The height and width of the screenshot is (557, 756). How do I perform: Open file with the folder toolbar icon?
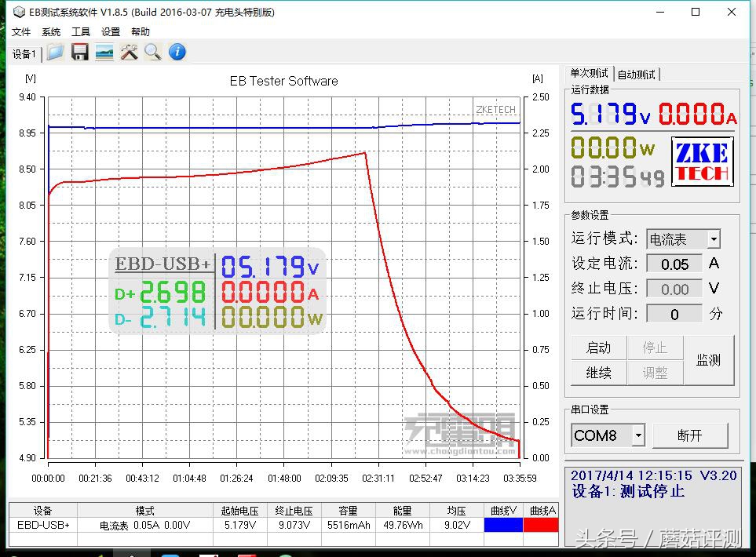click(x=55, y=52)
